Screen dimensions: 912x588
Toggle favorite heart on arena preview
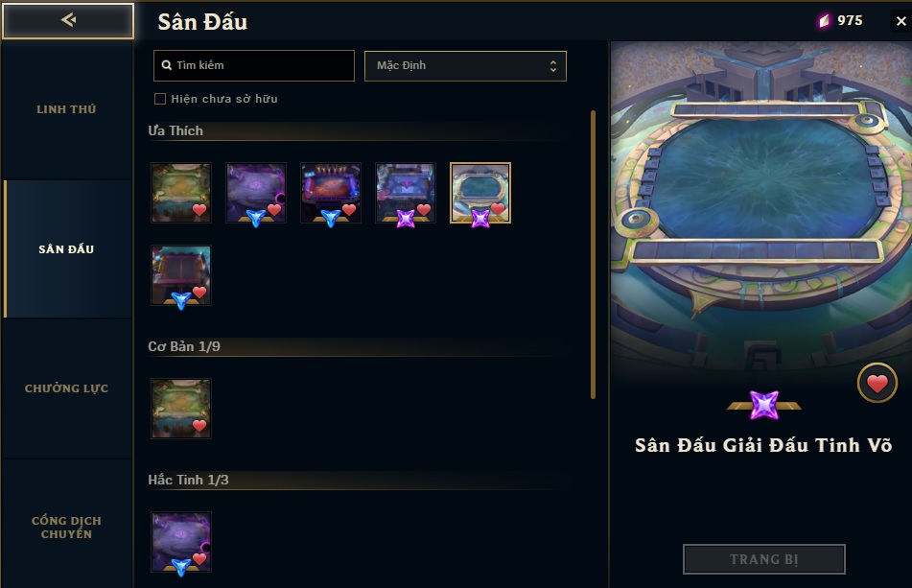[877, 384]
